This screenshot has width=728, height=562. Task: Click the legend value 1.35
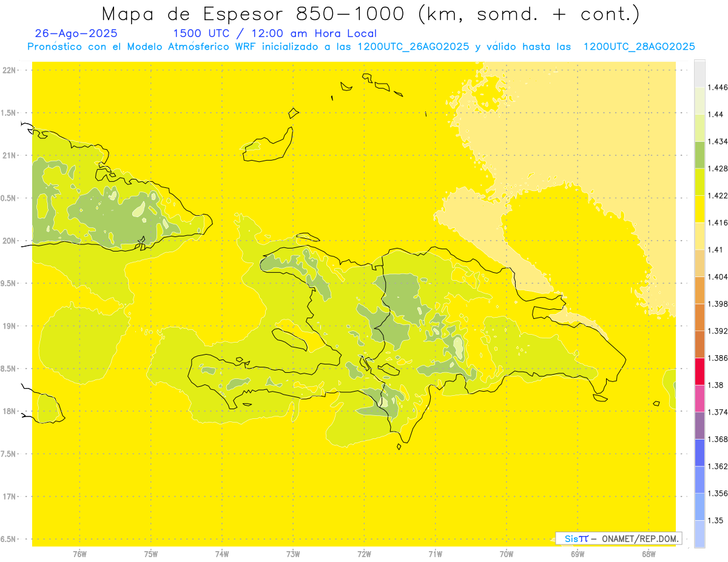coord(715,520)
